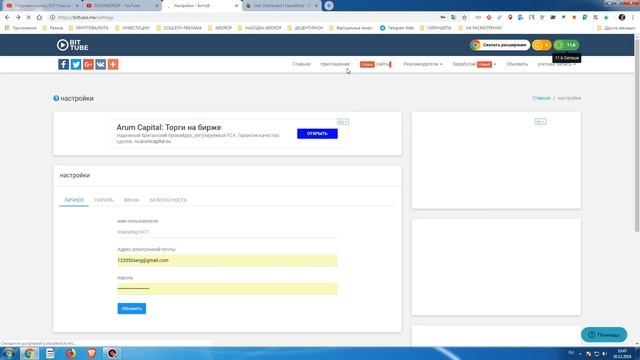Share via the Facebook icon
Screen dimensions: 640x360
point(63,64)
